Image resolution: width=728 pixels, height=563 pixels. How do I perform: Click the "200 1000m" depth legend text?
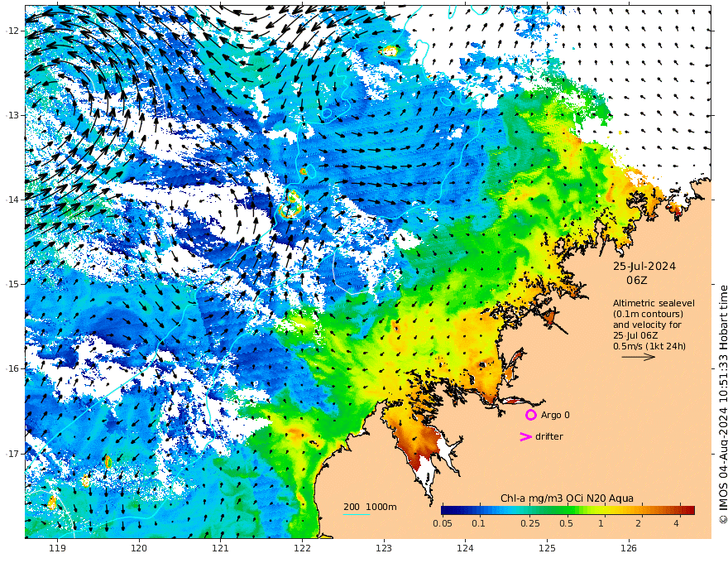pyautogui.click(x=370, y=507)
